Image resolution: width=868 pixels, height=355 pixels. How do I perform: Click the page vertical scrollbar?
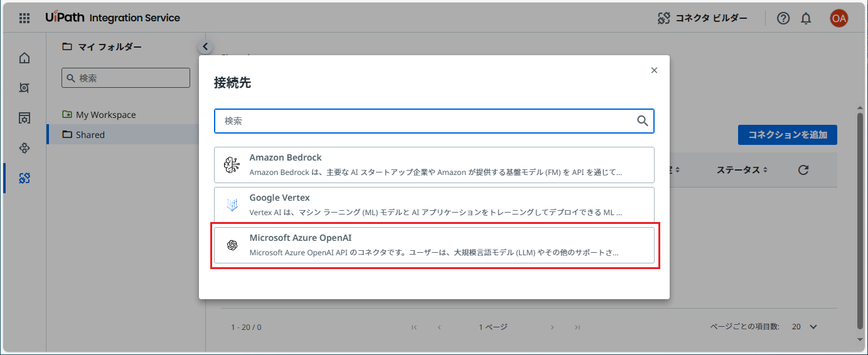tap(860, 220)
